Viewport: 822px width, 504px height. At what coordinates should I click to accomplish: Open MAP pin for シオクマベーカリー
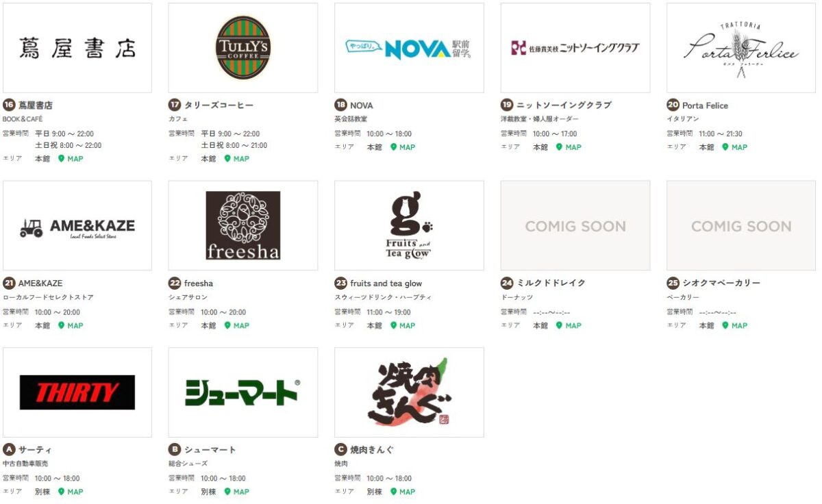tap(734, 326)
